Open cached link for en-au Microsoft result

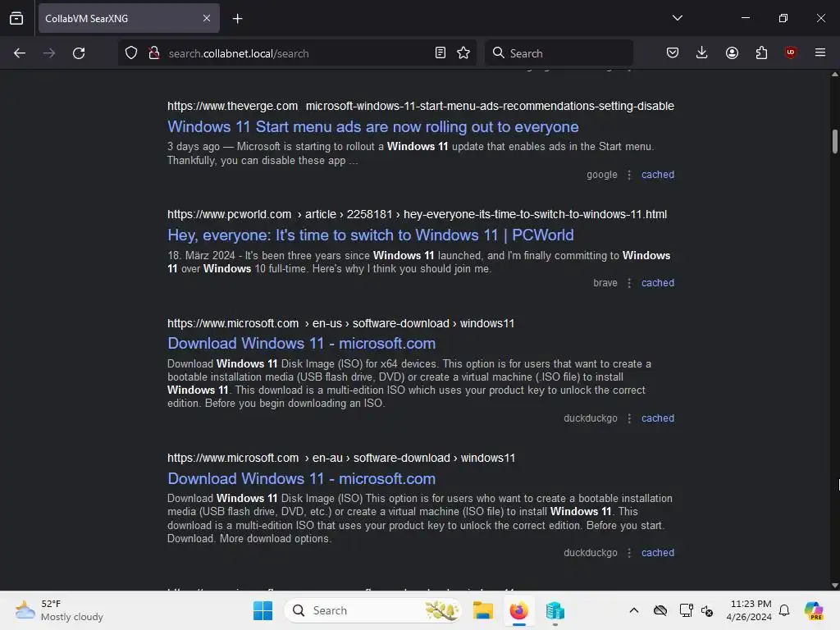[x=658, y=553]
